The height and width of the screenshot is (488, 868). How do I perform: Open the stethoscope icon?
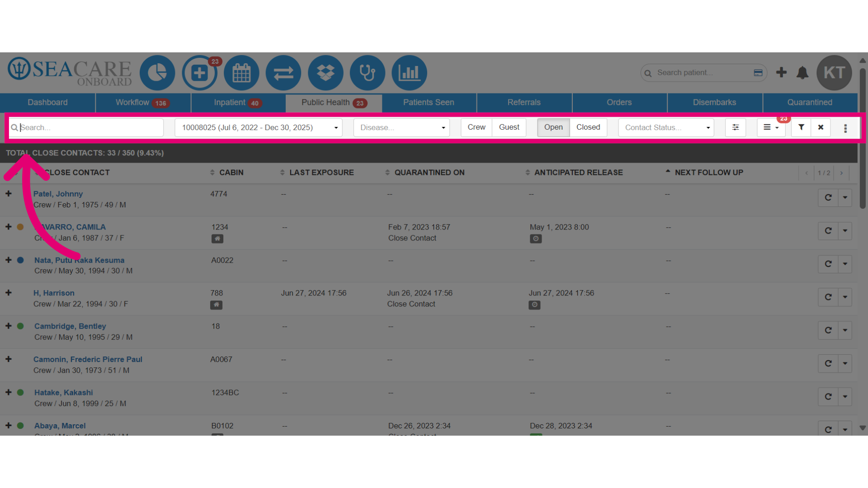pyautogui.click(x=368, y=73)
